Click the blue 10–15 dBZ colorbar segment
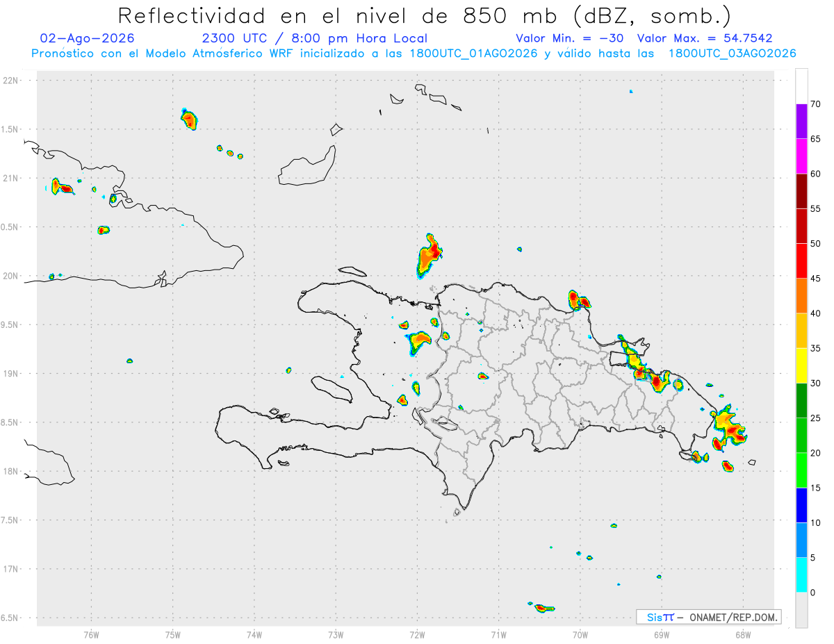 [801, 505]
